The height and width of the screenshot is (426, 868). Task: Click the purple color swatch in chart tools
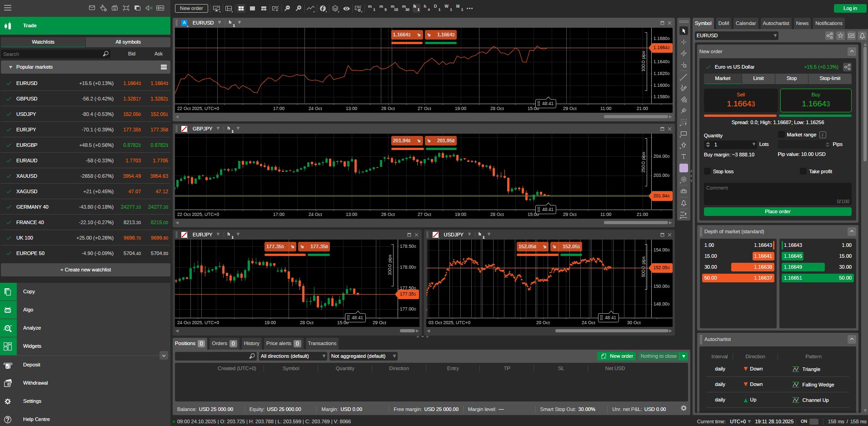[684, 168]
